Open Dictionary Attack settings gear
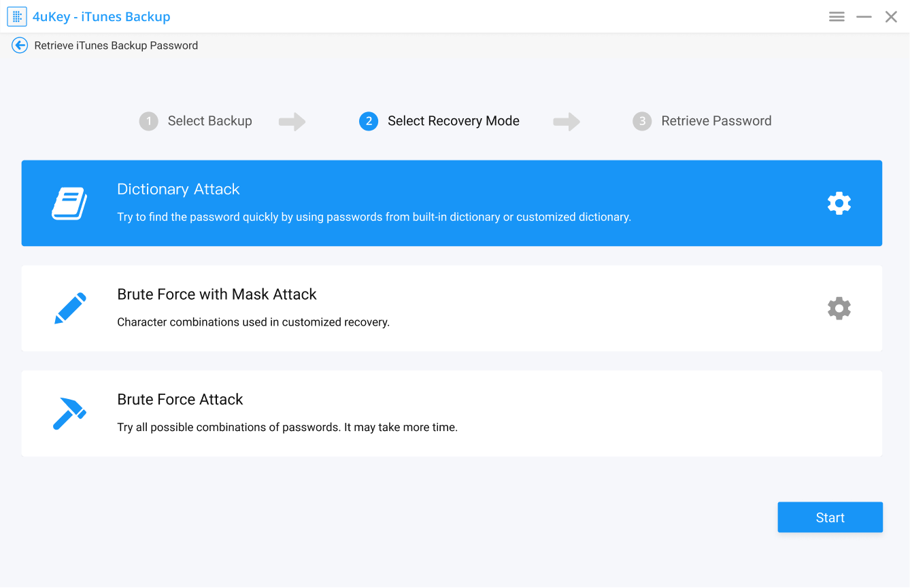Screen dimensions: 910x588 click(839, 203)
